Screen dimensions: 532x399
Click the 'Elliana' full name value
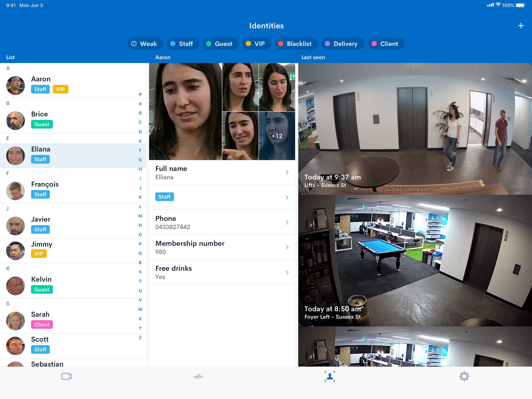click(x=164, y=177)
